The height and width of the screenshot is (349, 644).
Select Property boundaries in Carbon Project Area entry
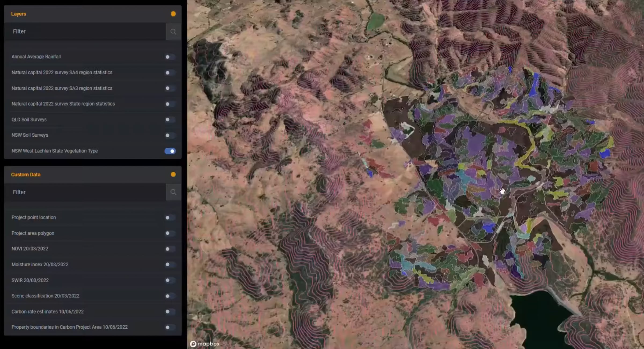[69, 327]
